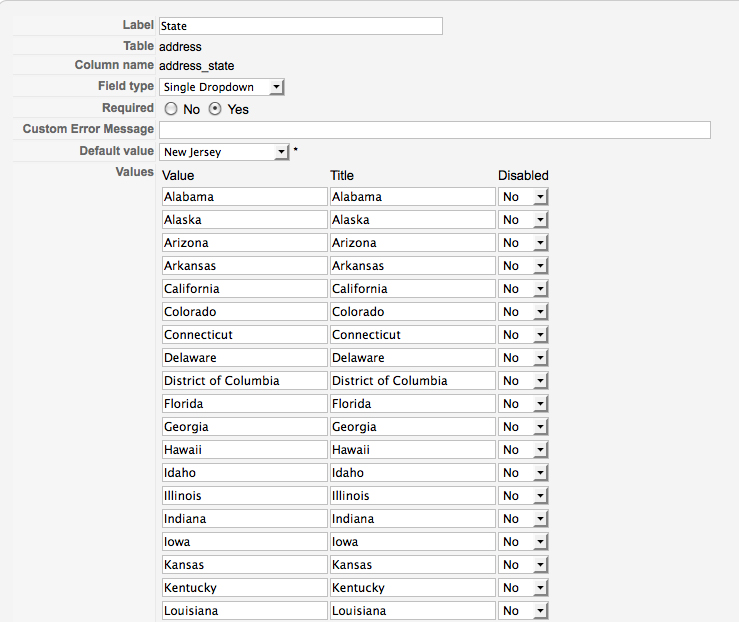Click the Custom Error Message input field
The width and height of the screenshot is (739, 622).
pos(434,130)
